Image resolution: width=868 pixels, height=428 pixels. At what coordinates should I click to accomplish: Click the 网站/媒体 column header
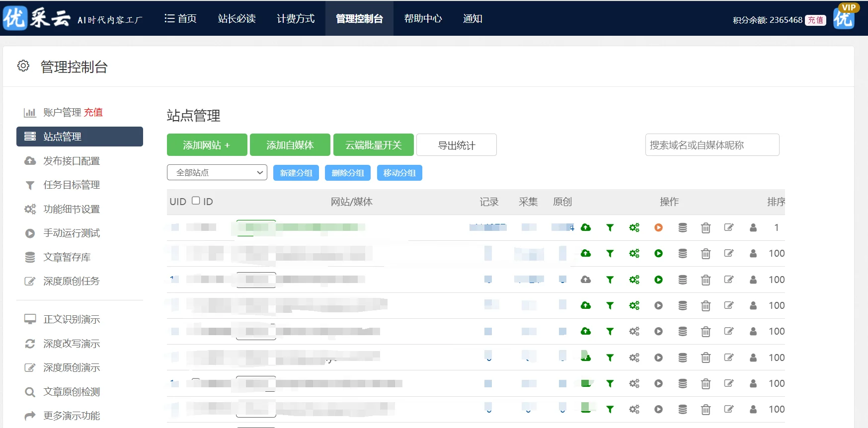coord(352,202)
